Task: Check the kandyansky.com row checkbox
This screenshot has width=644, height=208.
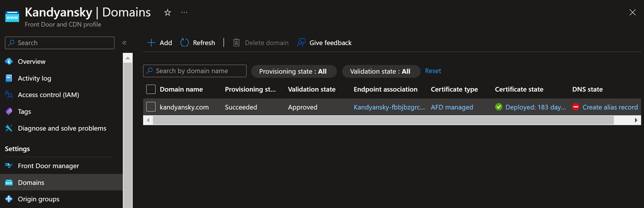Action: 151,107
